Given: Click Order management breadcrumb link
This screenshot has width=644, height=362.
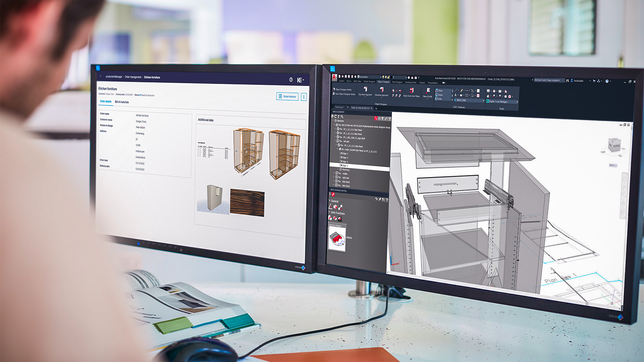Looking at the screenshot, I should point(133,77).
